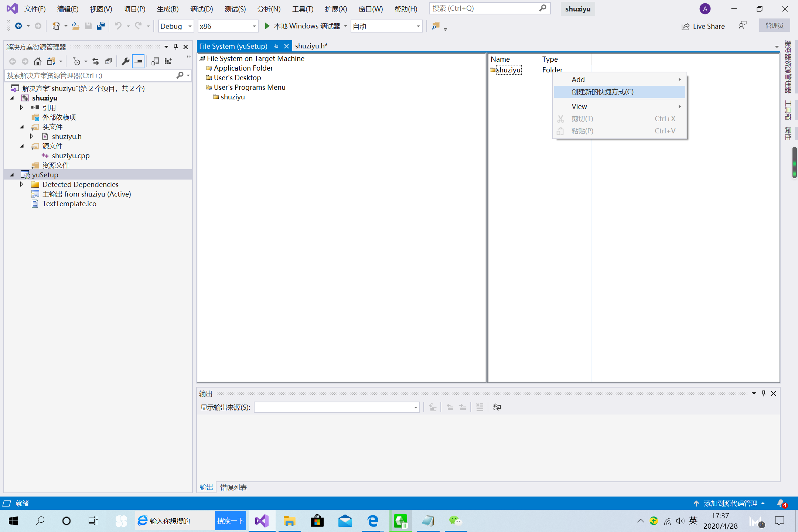Click the Open File folder icon

[x=75, y=26]
